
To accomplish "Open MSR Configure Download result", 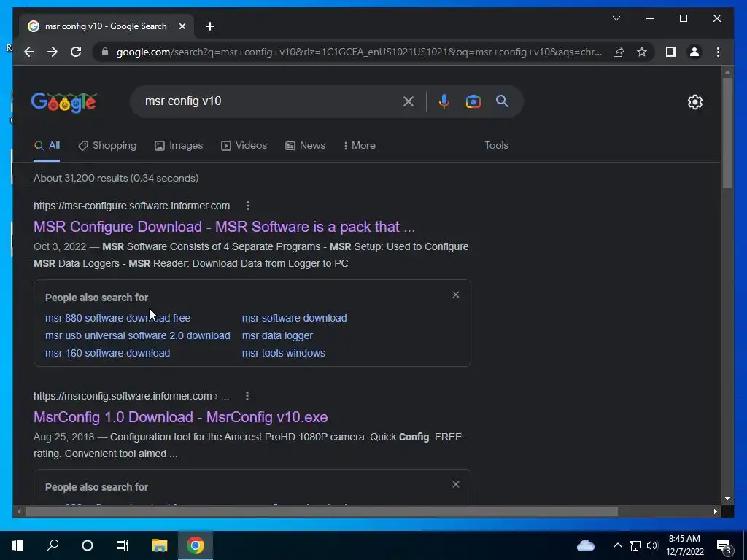I will (224, 227).
